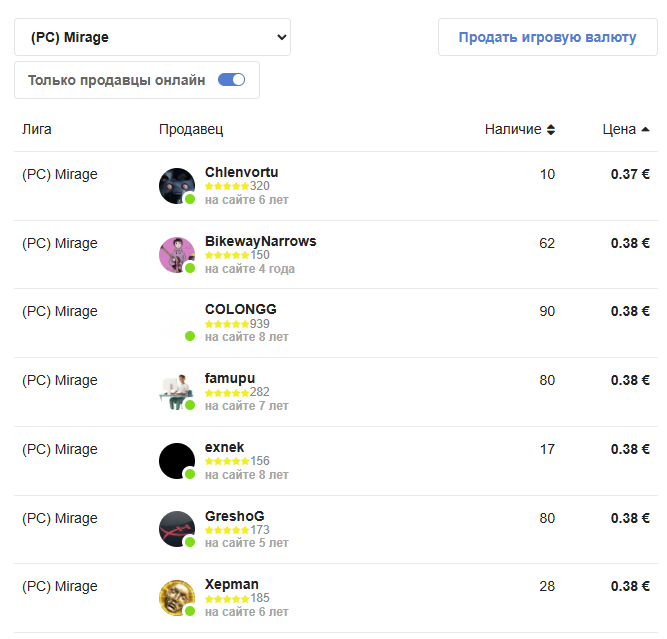The height and width of the screenshot is (639, 667).
Task: Click Chlenvortu's five-star rating
Action: coord(227,186)
